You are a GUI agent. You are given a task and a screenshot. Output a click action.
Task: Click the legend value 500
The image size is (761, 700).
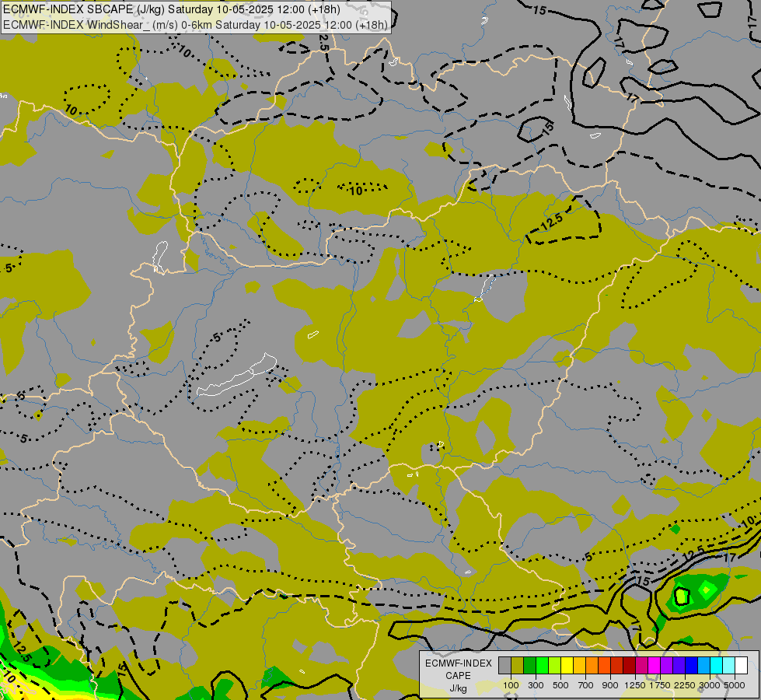point(560,685)
